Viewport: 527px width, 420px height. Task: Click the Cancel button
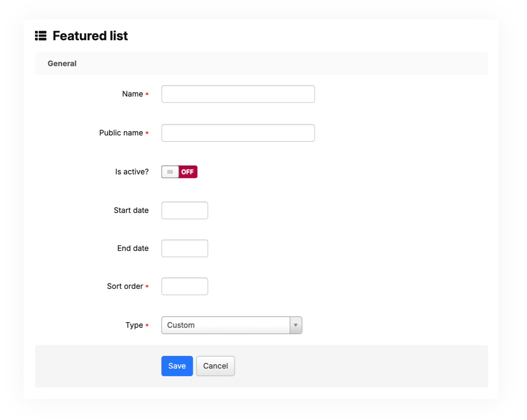coord(215,366)
